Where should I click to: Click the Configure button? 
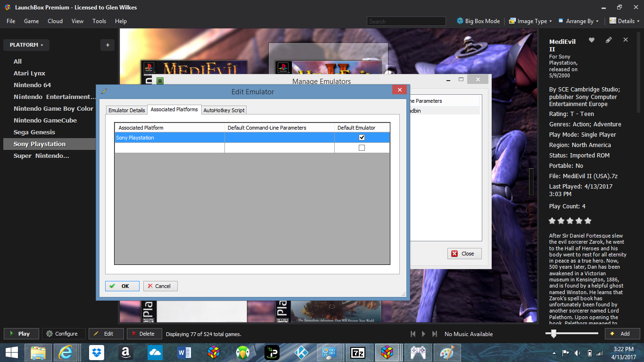64,334
